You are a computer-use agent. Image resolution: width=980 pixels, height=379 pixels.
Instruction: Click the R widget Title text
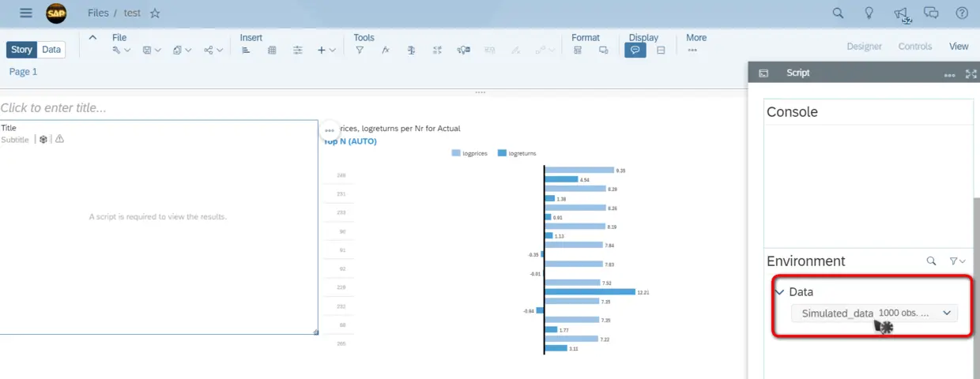pyautogui.click(x=9, y=128)
